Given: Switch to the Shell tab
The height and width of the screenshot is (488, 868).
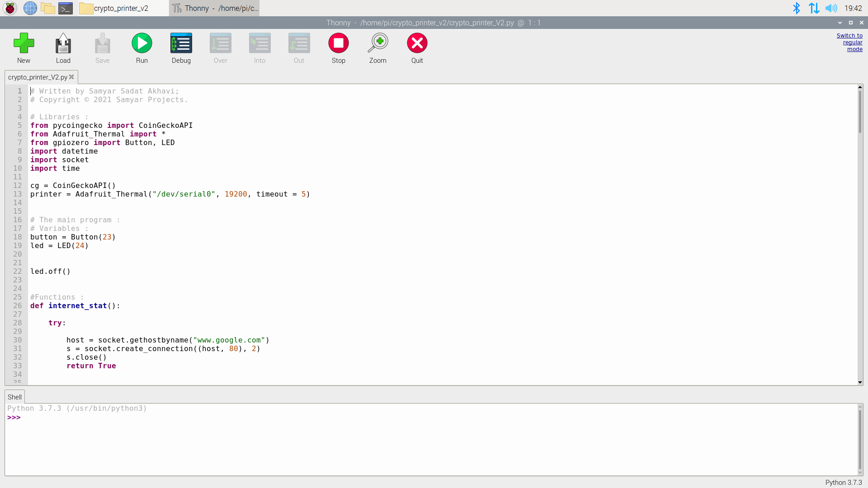Looking at the screenshot, I should click(x=14, y=397).
